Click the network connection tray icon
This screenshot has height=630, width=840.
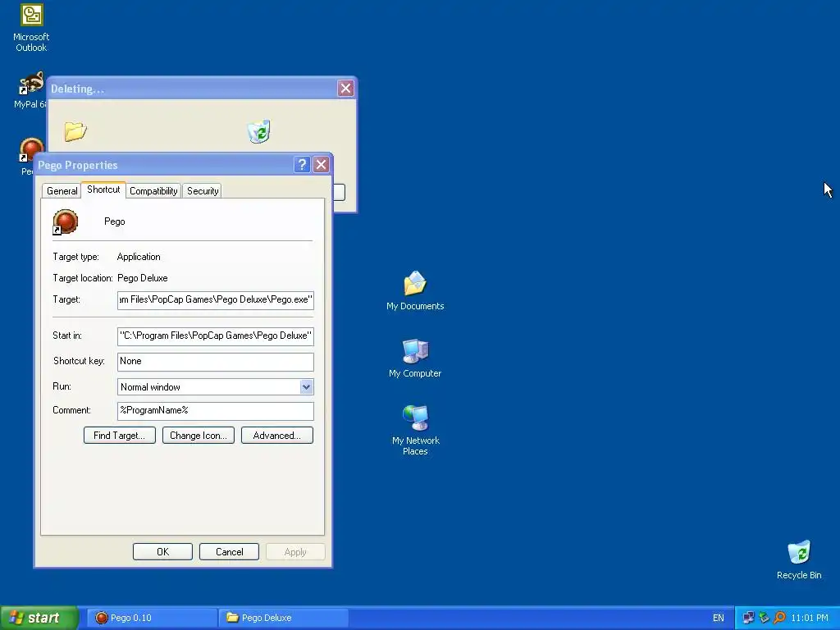748,618
